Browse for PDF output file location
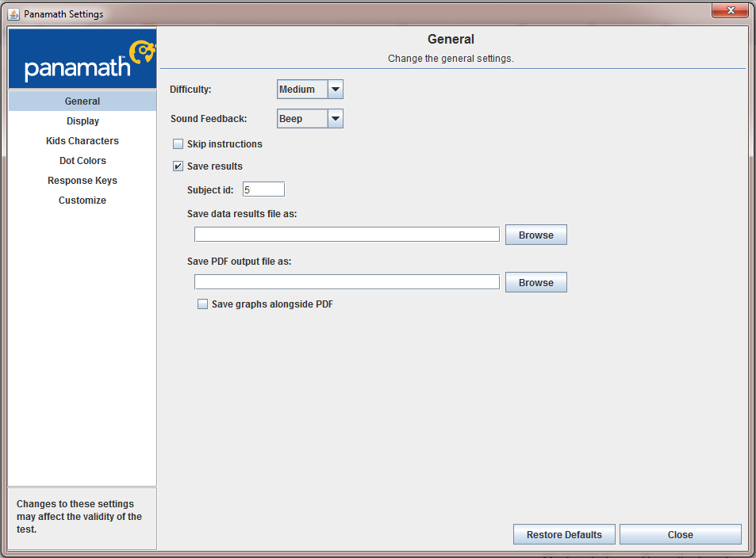Image resolution: width=756 pixels, height=558 pixels. [x=536, y=282]
